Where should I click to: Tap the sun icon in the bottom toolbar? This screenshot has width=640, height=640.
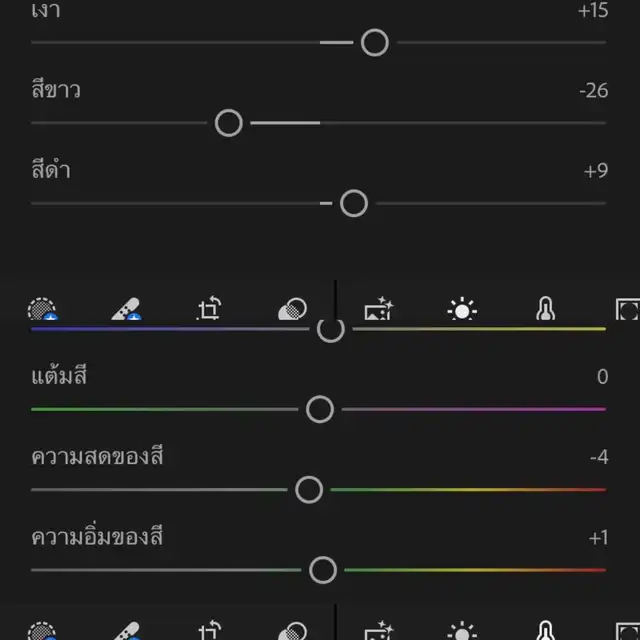coord(462,631)
